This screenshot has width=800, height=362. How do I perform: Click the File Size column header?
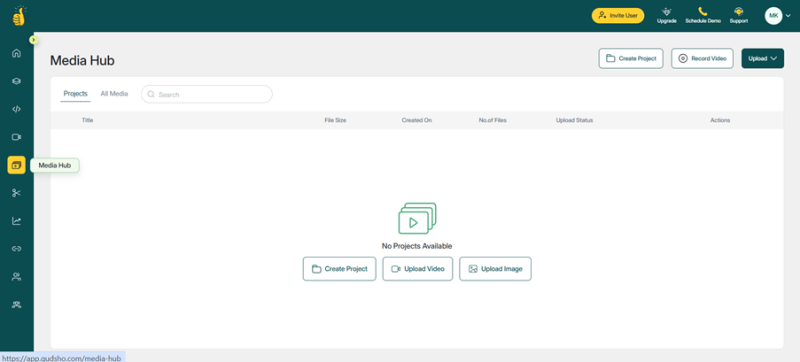(335, 120)
